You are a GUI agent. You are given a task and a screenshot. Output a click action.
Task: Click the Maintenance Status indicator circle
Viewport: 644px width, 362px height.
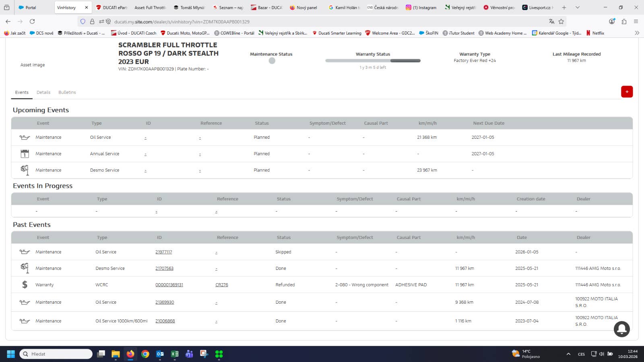(272, 61)
